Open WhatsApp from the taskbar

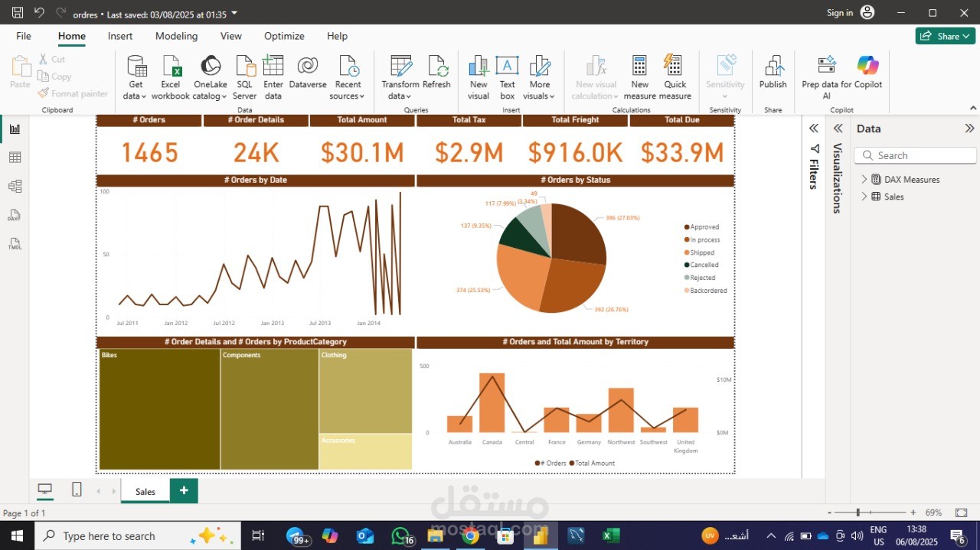(x=400, y=535)
